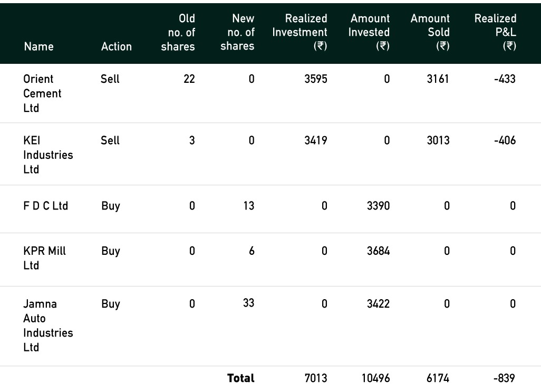This screenshot has height=392, width=541.
Task: Click "Sell" in the Orient Cement row
Action: (x=110, y=79)
